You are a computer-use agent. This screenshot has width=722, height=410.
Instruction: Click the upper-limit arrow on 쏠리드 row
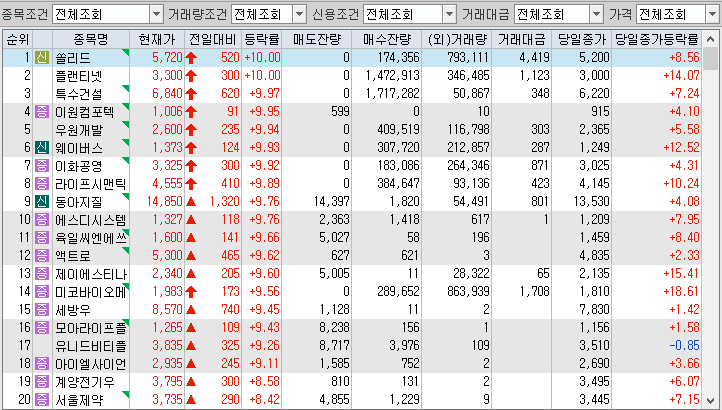pos(191,58)
